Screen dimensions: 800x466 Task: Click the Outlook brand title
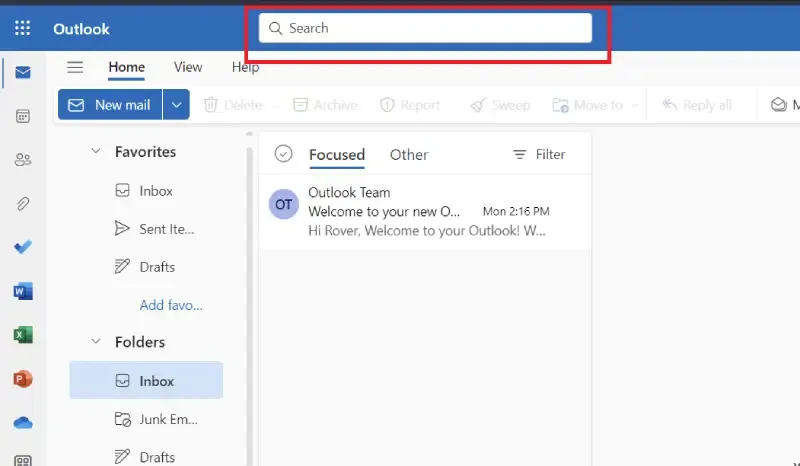pos(81,29)
